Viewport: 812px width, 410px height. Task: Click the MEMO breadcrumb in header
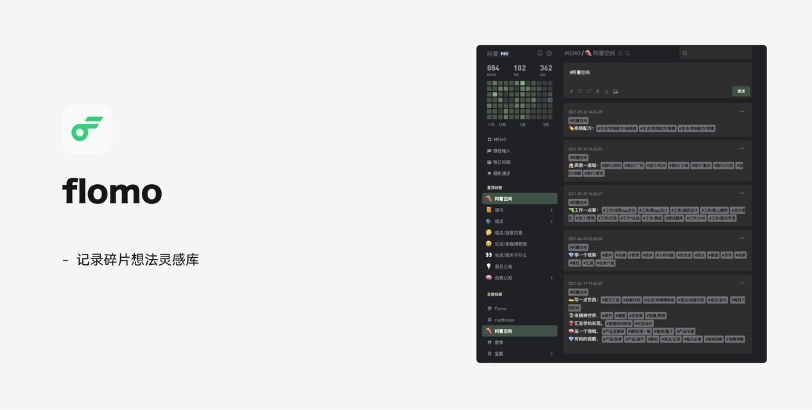click(x=573, y=53)
